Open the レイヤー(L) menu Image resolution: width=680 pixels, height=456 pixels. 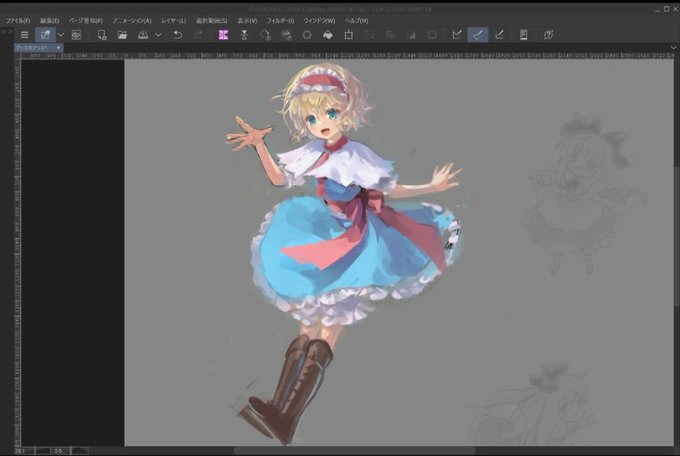coord(173,20)
